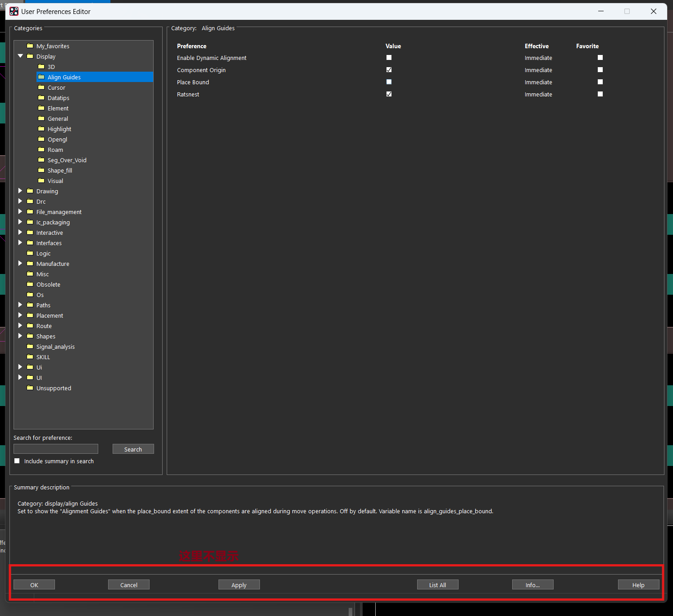Viewport: 673px width, 616px height.
Task: Click the 3D category folder icon
Action: (x=41, y=66)
